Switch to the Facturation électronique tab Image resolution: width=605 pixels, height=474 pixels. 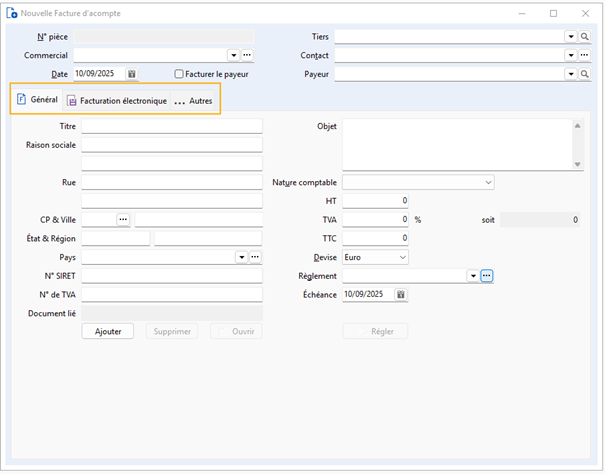point(116,101)
